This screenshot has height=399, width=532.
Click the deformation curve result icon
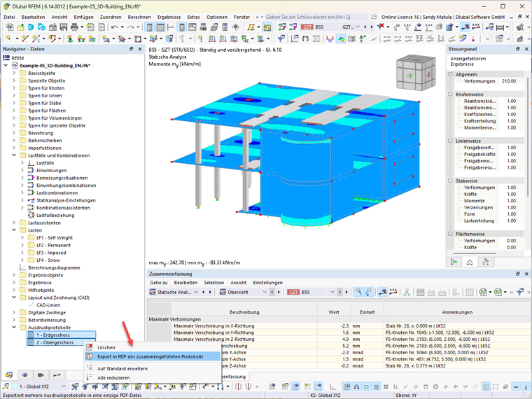pos(330,38)
